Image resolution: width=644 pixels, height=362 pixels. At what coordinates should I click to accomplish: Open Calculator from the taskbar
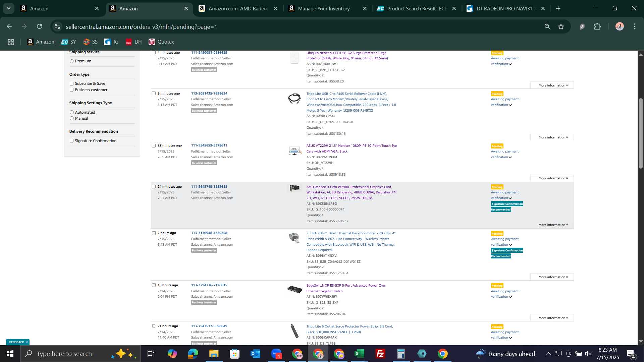401,354
